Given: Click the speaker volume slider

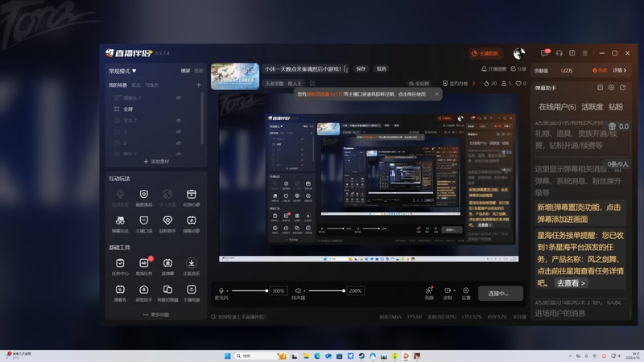Looking at the screenshot, I should click(x=327, y=291).
